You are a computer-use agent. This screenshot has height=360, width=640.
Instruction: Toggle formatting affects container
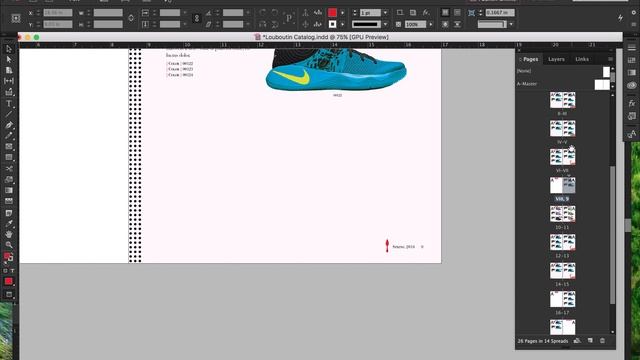tap(5, 271)
